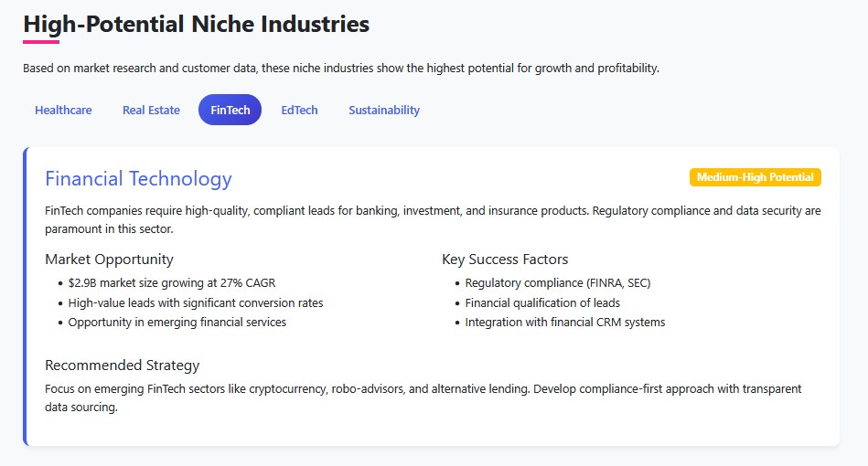The width and height of the screenshot is (868, 466).
Task: Switch to the Healthcare tab
Action: (63, 111)
